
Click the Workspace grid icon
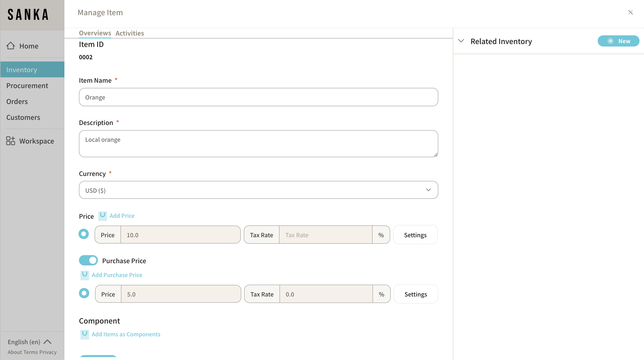(11, 141)
